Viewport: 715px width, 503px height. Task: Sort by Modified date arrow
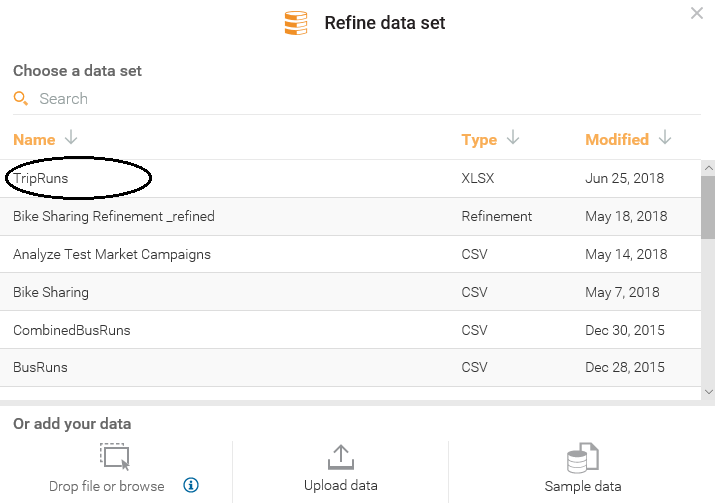(665, 138)
